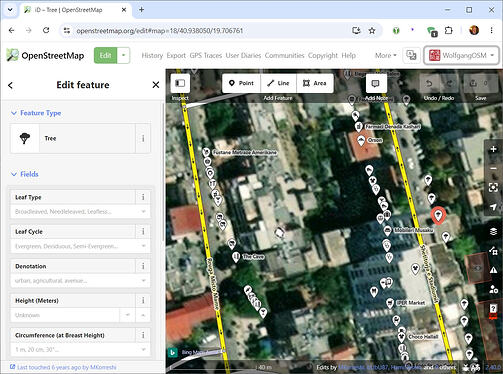
Task: Open the Export menu item
Action: 176,55
